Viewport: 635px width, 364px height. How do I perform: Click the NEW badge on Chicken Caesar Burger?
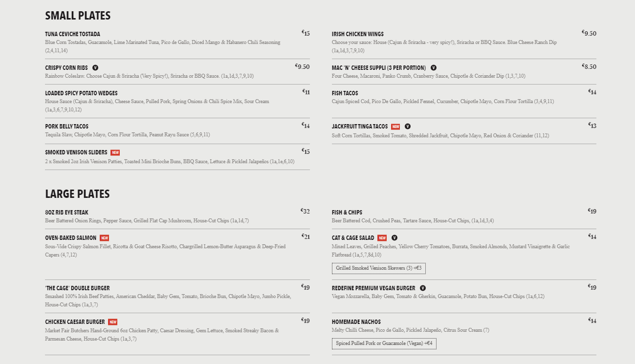(113, 322)
